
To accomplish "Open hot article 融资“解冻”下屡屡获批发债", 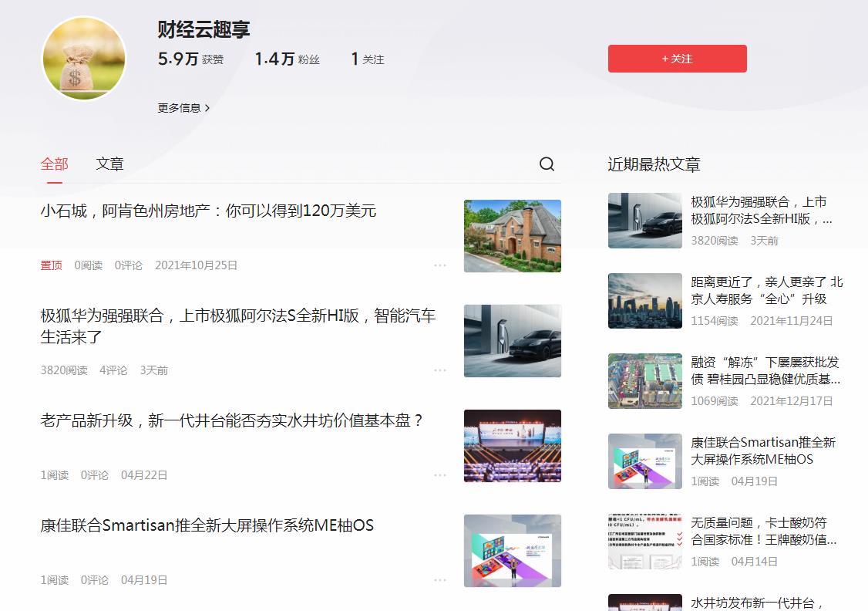I will [x=765, y=370].
